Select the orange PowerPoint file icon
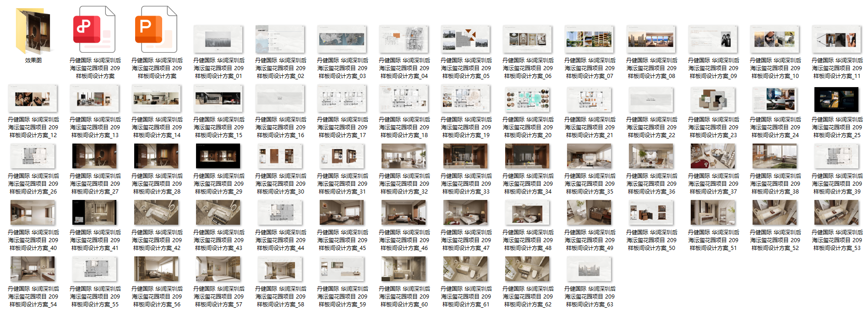 point(156,30)
